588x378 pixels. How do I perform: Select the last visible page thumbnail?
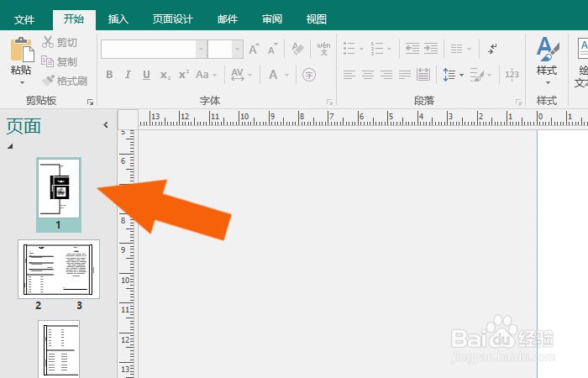59,349
